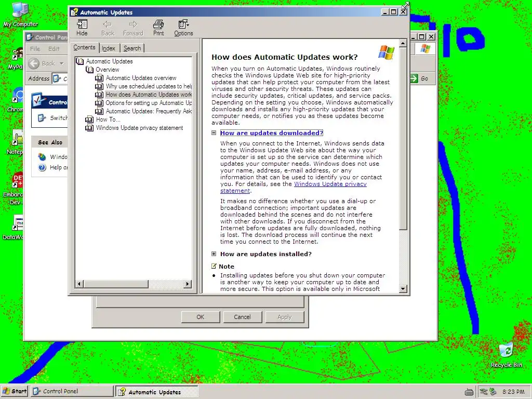Click the How are updates downloaded link

(271, 133)
